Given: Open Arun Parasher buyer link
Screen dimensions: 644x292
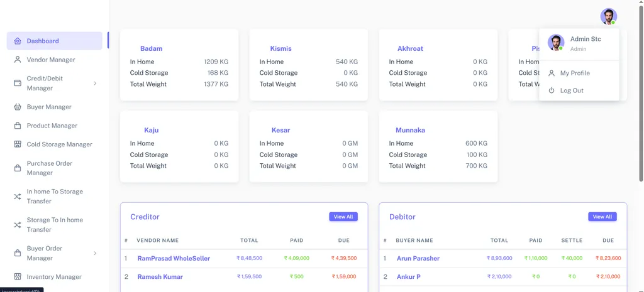Looking at the screenshot, I should 418,258.
